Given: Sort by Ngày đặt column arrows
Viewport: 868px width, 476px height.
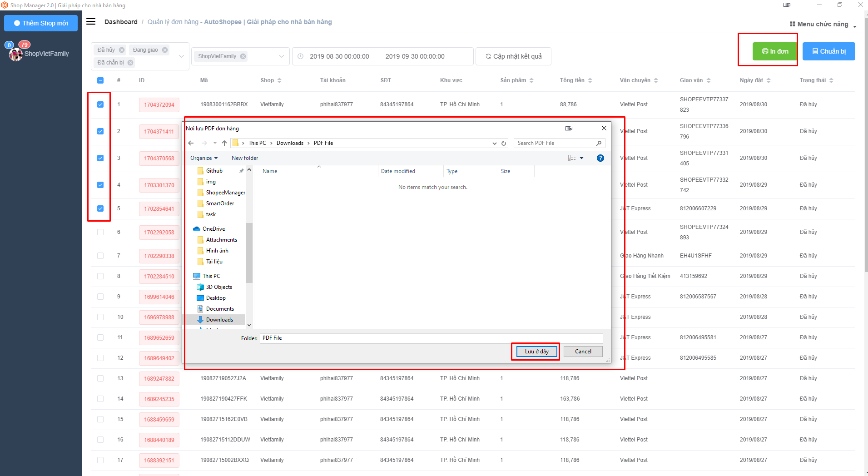Looking at the screenshot, I should point(769,80).
